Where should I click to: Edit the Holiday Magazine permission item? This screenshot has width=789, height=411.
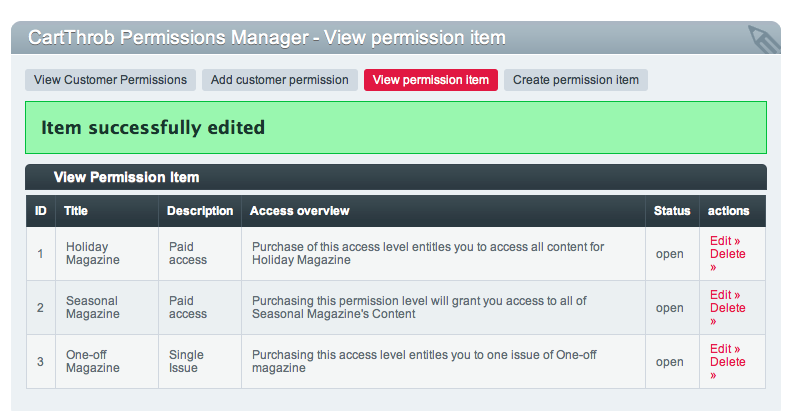pos(725,241)
